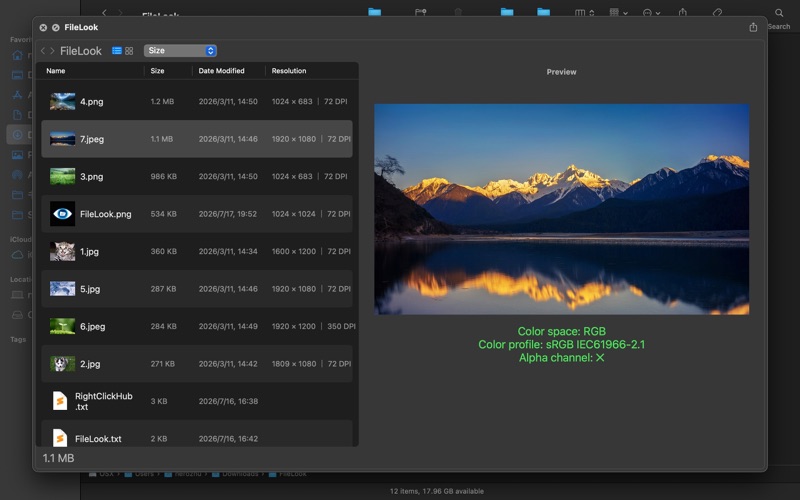Open Finder's group-by dropdown

tap(618, 12)
